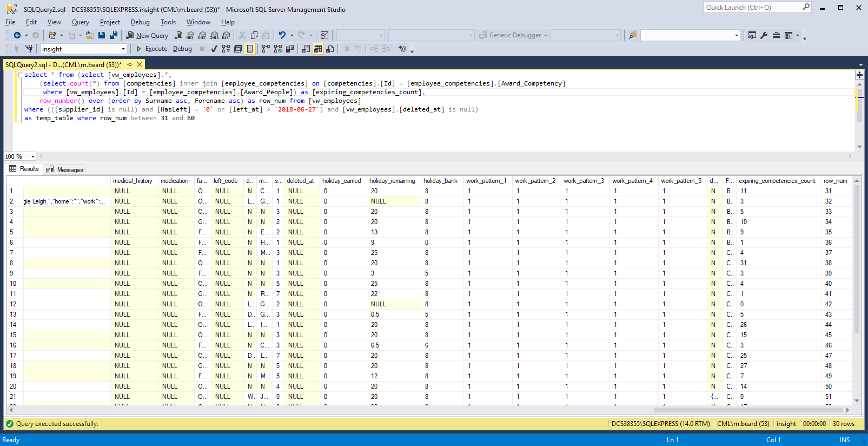Toggle Include Actual Execution Plan
868x446 pixels.
coord(266,49)
